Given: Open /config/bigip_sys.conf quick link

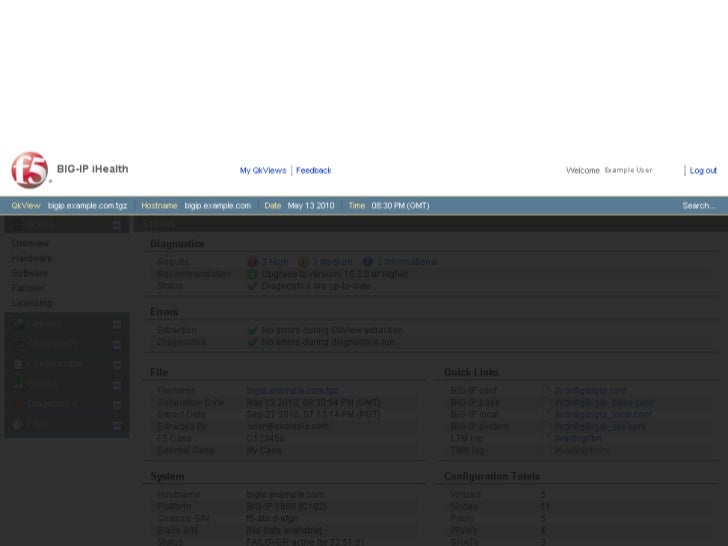Looking at the screenshot, I should point(600,426).
